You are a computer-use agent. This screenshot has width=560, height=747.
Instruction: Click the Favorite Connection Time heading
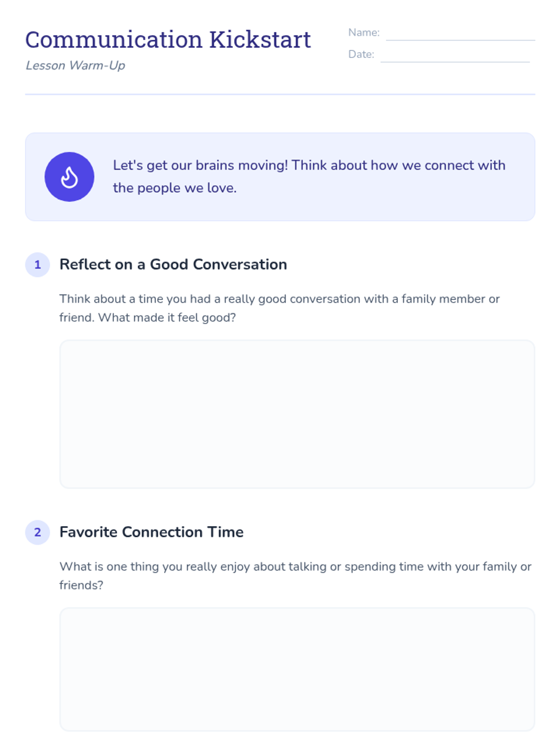[x=151, y=532]
